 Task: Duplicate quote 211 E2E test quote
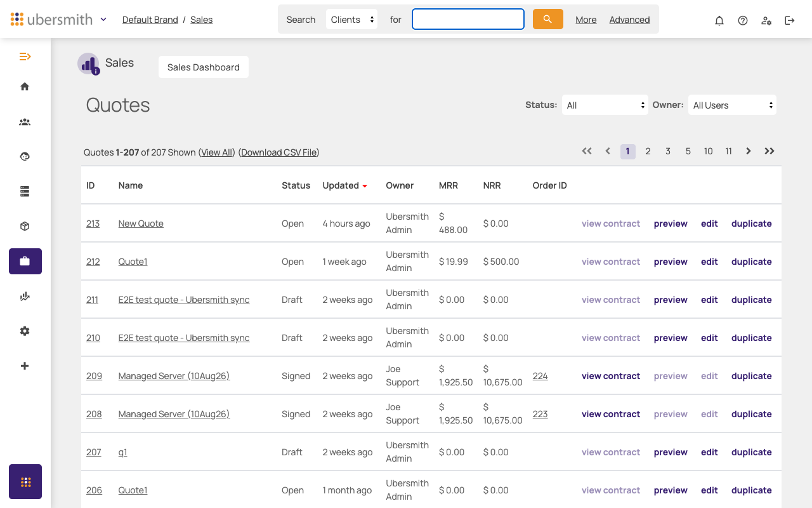(x=752, y=300)
